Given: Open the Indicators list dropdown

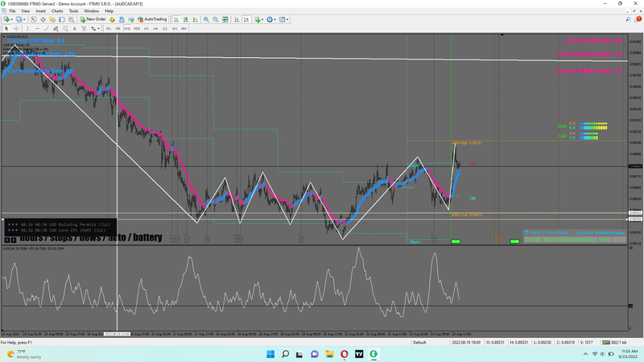Looking at the screenshot, I should pos(258,19).
